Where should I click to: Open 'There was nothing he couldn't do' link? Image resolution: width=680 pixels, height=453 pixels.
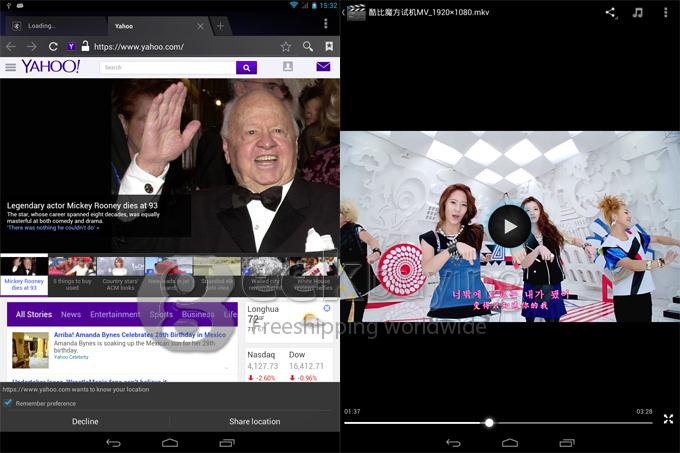coord(53,228)
